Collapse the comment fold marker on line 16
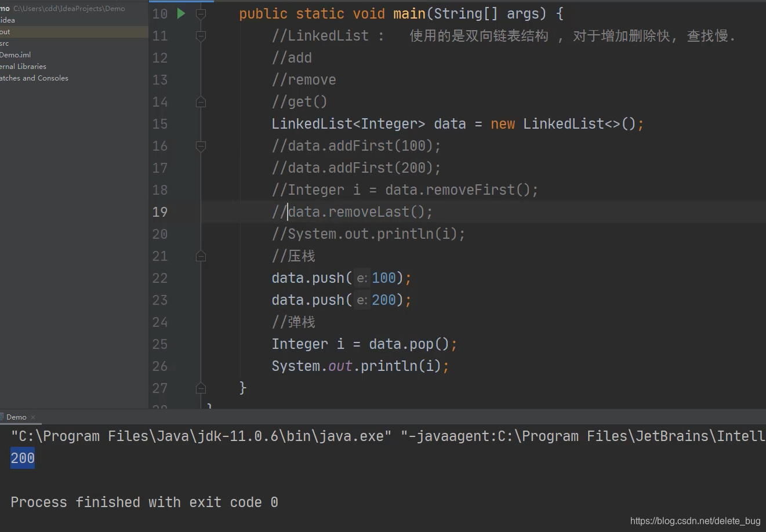 (x=201, y=146)
